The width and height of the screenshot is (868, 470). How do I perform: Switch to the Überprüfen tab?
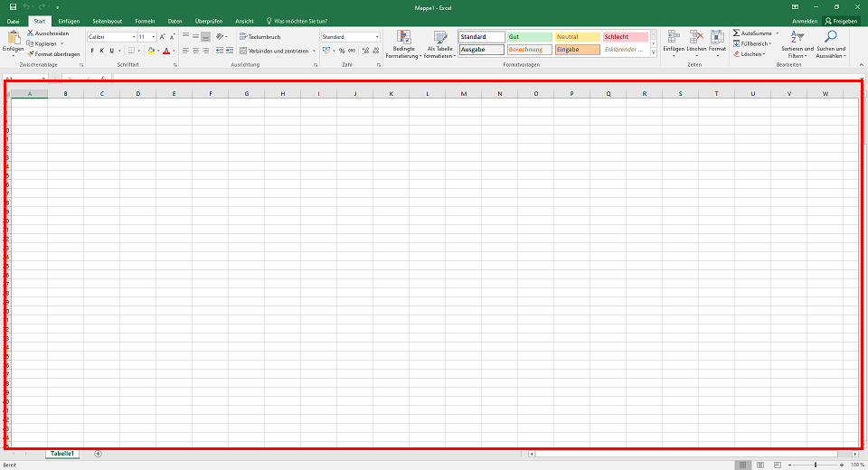(x=209, y=21)
